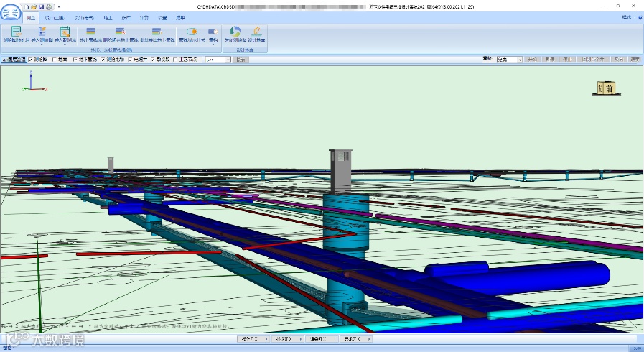This screenshot has width=644, height=352.
Task: Click the wide button right of 停止
Action: coord(592,60)
